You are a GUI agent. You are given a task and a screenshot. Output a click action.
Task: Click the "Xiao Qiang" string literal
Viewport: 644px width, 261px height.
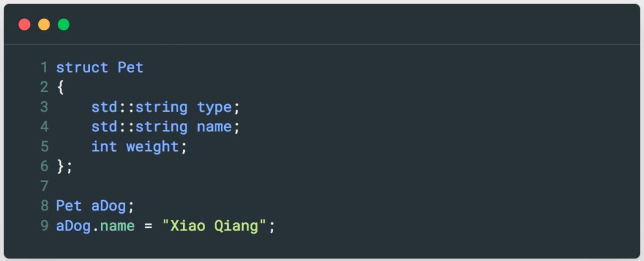pos(214,226)
